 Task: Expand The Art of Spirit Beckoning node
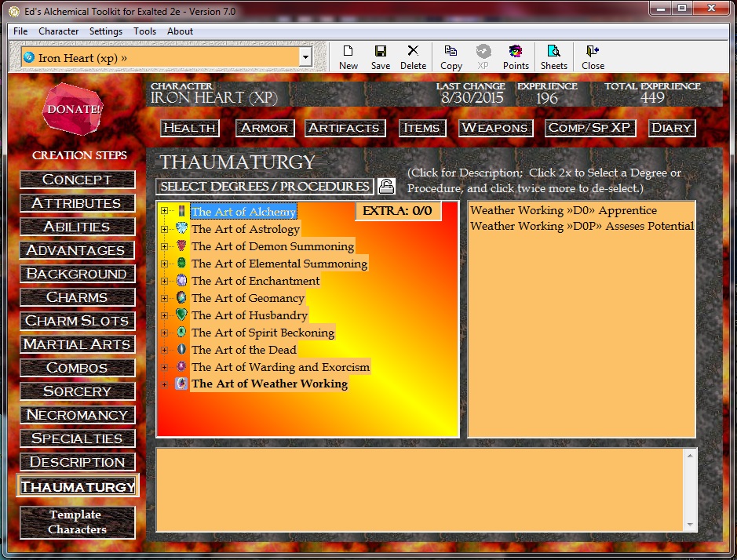(x=164, y=333)
